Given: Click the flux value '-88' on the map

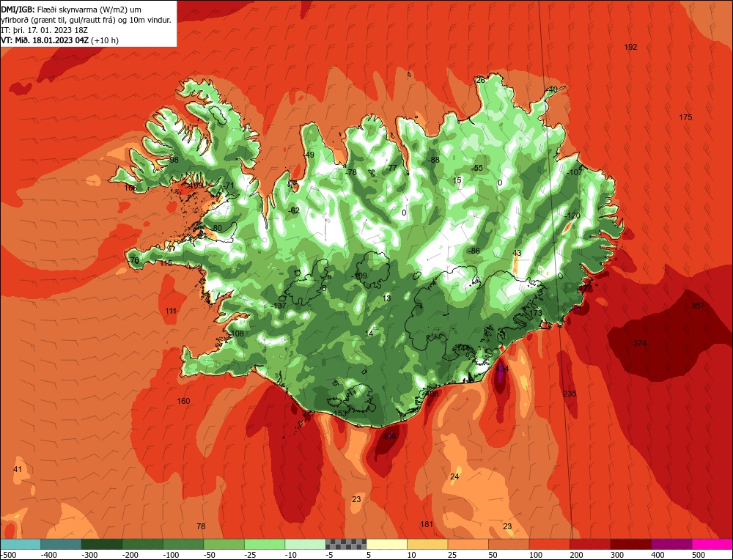Looking at the screenshot, I should coord(433,159).
